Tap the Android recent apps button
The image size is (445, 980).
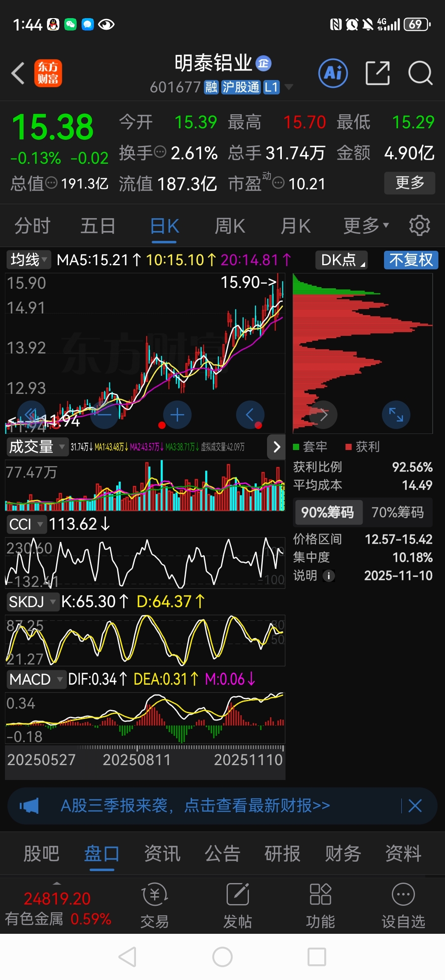coord(317,957)
